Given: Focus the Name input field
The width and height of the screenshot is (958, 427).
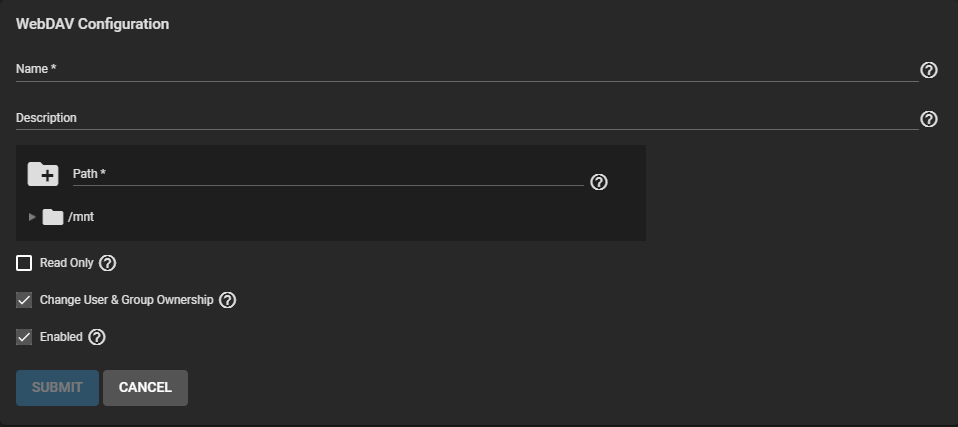Looking at the screenshot, I should (x=466, y=69).
